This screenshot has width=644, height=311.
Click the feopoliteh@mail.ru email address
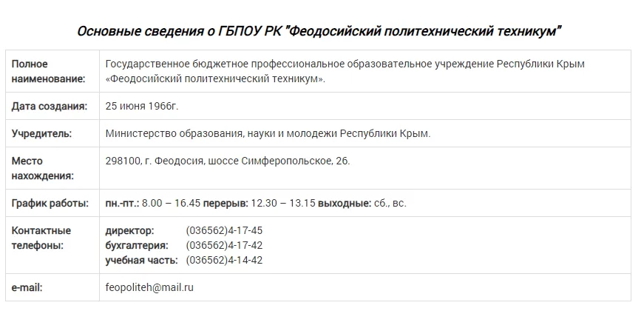click(149, 287)
